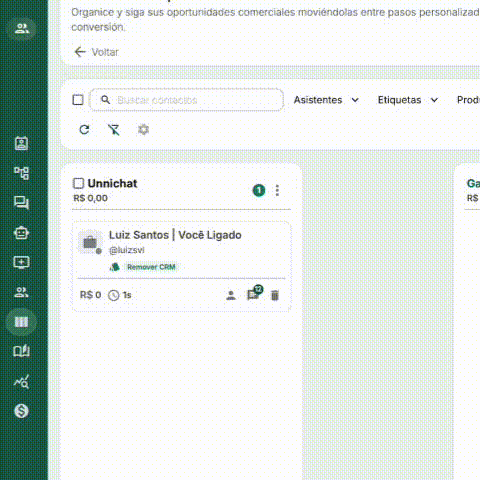480x480 pixels.
Task: Click the Remover CRM tag
Action: 151,267
